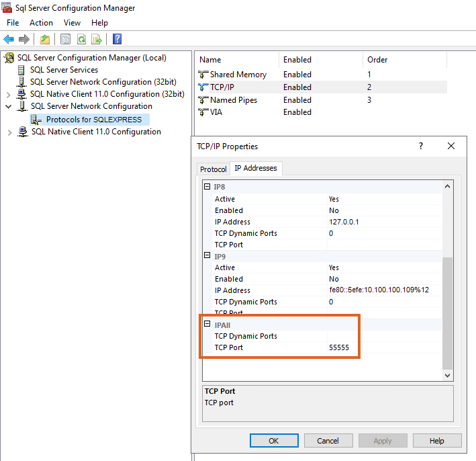Click the Apply button
The width and height of the screenshot is (476, 461).
pyautogui.click(x=383, y=441)
